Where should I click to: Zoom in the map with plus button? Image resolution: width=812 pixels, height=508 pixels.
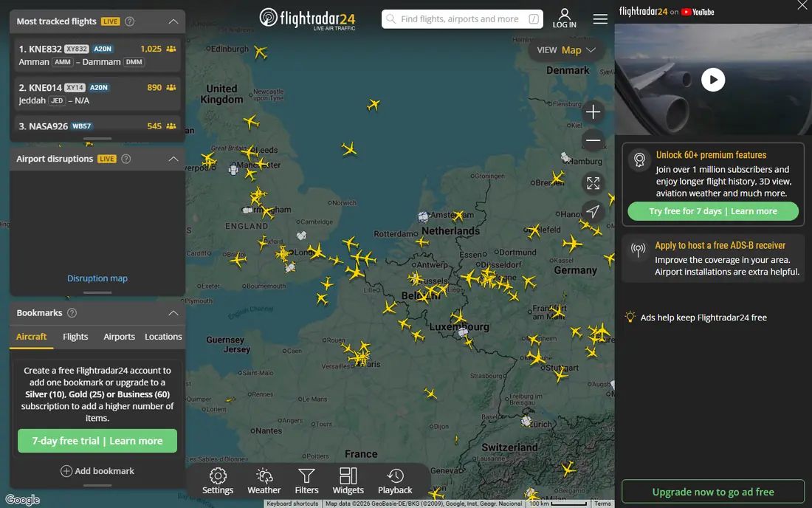(593, 111)
